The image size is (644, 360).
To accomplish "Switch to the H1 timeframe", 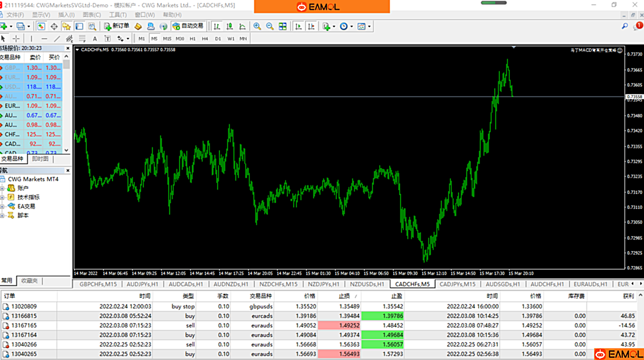I will pyautogui.click(x=192, y=39).
